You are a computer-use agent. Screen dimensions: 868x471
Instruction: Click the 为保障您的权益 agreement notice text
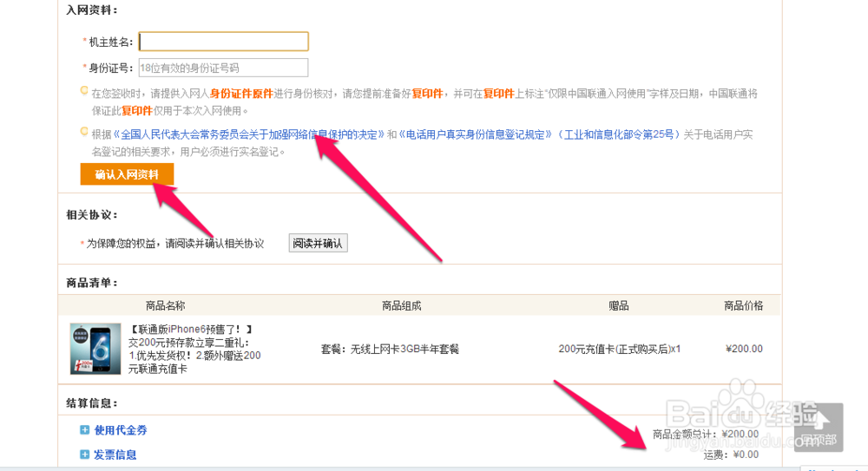175,244
